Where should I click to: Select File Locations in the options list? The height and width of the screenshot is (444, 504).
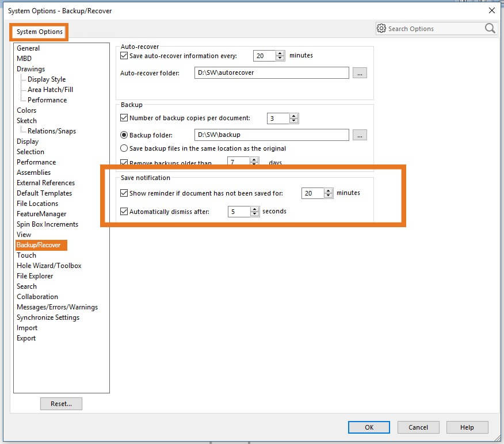[x=37, y=204]
